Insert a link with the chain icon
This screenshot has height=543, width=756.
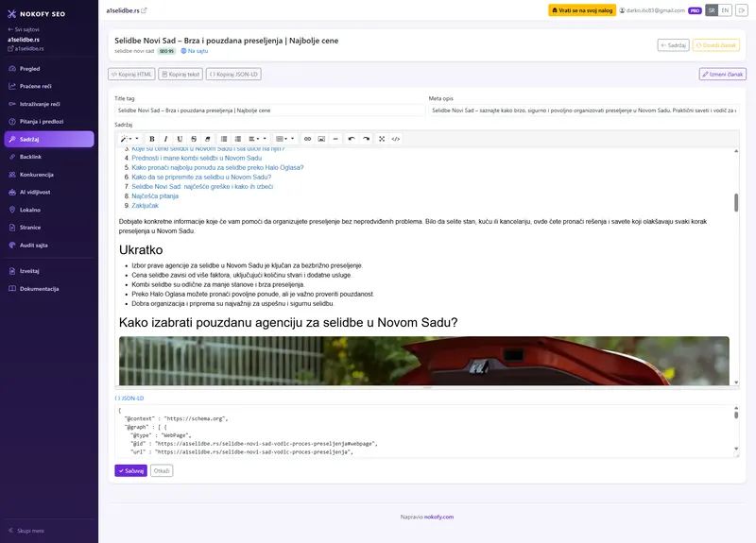click(308, 139)
